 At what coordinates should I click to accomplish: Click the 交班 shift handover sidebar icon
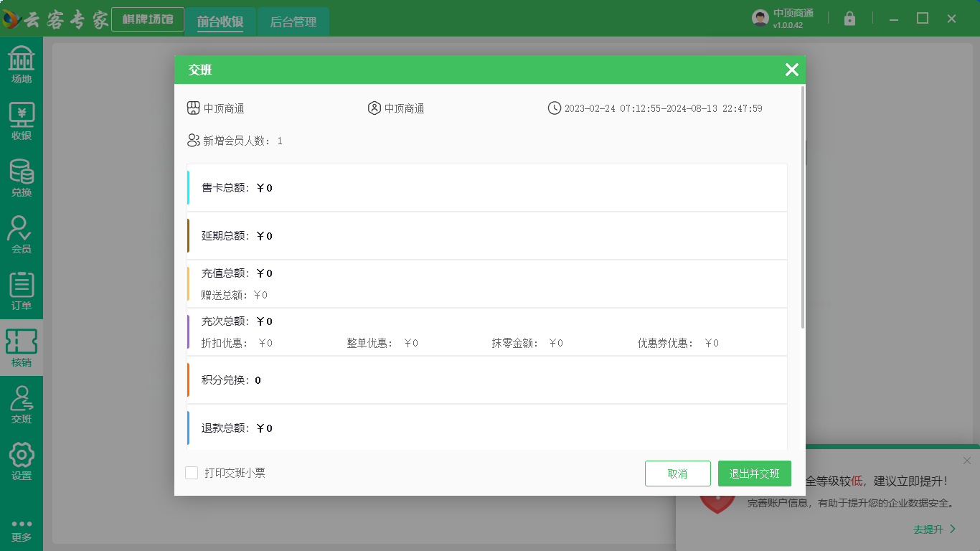(x=22, y=405)
